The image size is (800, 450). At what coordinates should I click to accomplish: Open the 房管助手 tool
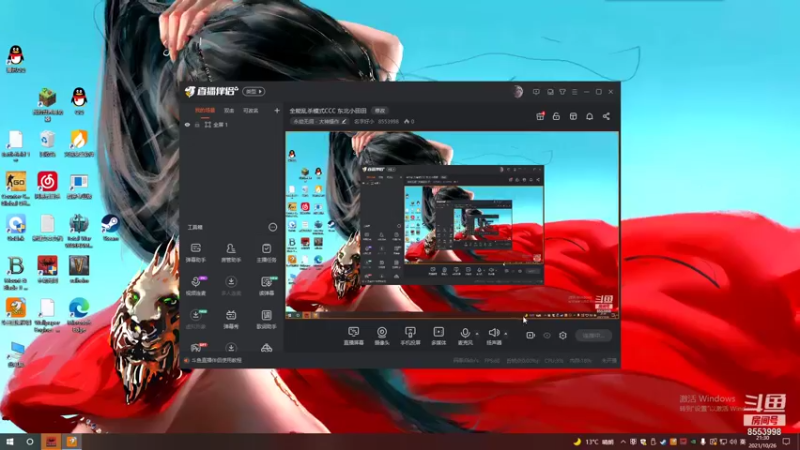[x=231, y=253]
